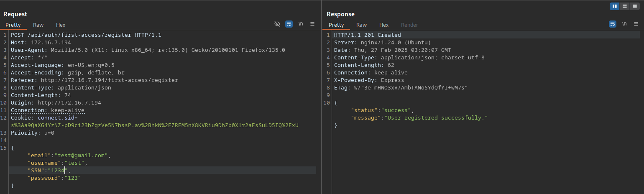Screen dimensions: 644x194
Task: Toggle \n non-printable characters in Request
Action: coord(301,24)
